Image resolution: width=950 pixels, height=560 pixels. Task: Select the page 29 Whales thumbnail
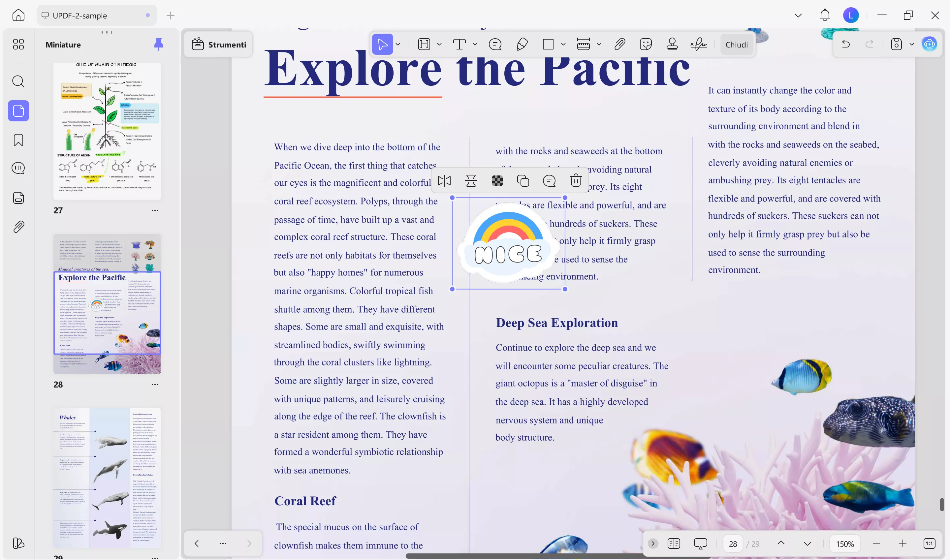(x=107, y=477)
